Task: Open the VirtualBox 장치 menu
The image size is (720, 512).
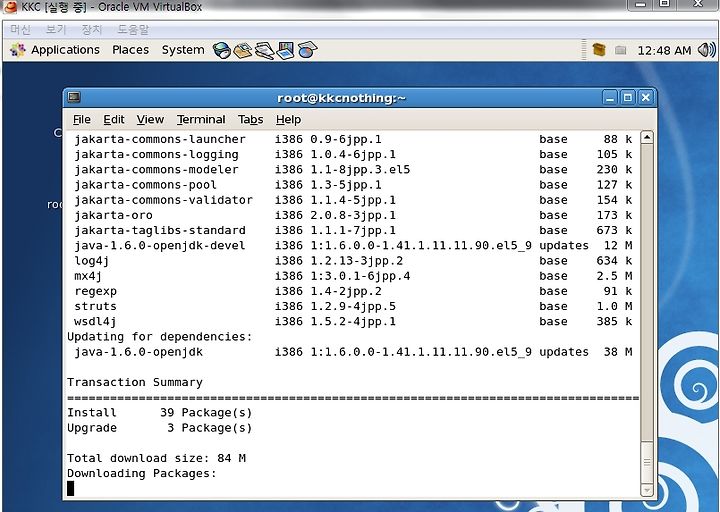Action: 91,29
